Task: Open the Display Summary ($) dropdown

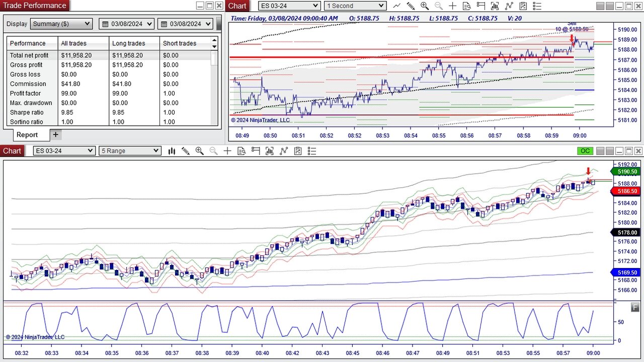Action: [61, 24]
